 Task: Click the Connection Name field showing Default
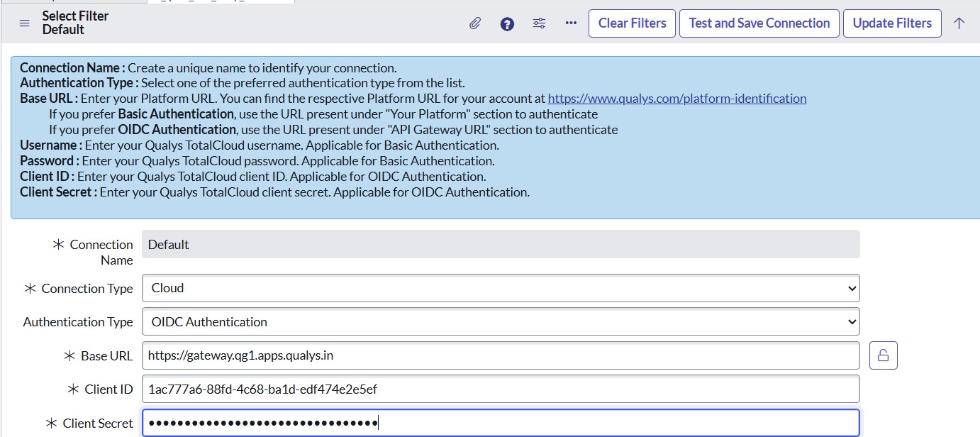pyautogui.click(x=501, y=244)
